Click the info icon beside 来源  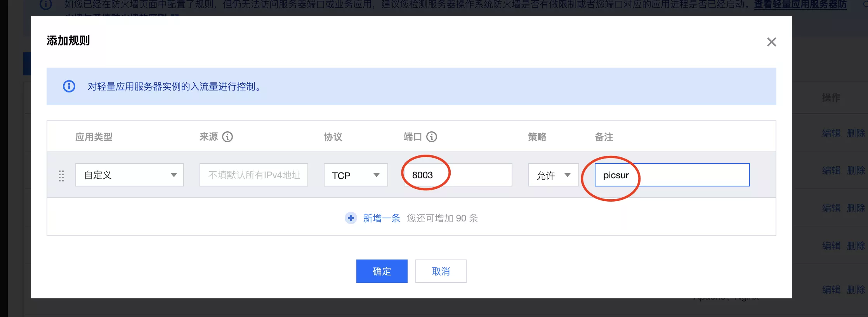tap(227, 137)
